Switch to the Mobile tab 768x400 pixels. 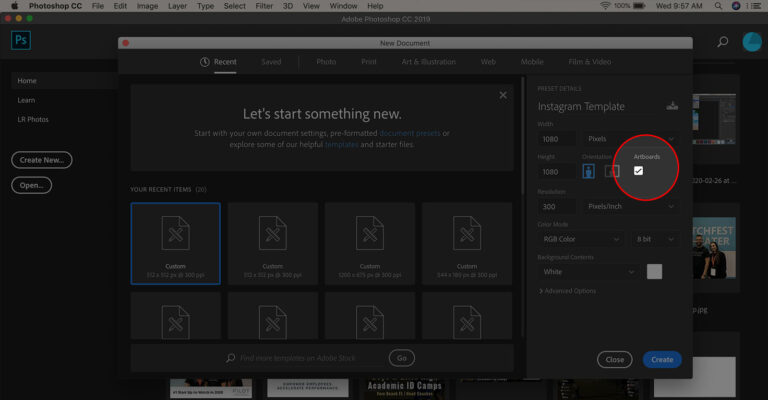pyautogui.click(x=532, y=62)
